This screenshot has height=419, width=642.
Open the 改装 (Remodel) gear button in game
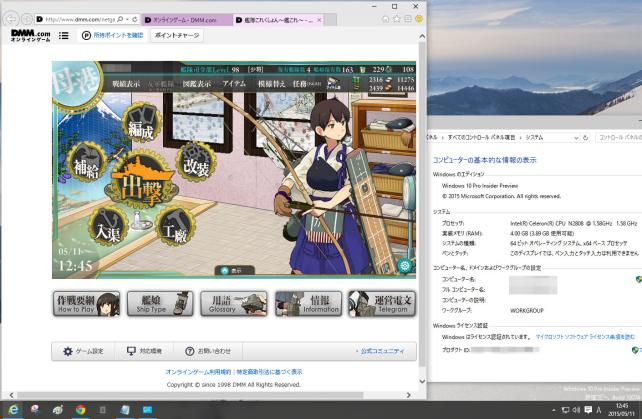(x=196, y=163)
